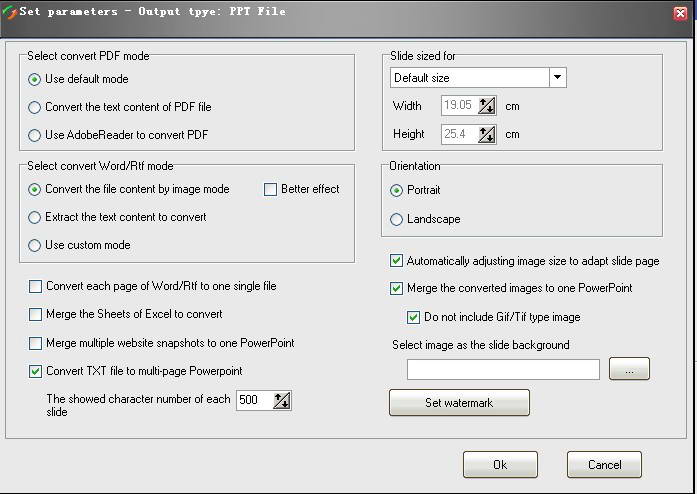Image resolution: width=697 pixels, height=494 pixels.
Task: Enable the Better effect checkbox
Action: (x=271, y=189)
